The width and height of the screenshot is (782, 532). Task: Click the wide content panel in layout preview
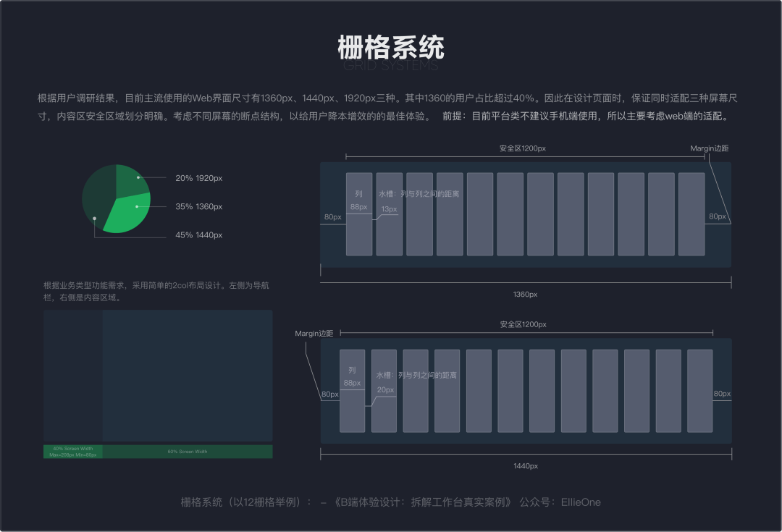pyautogui.click(x=188, y=376)
